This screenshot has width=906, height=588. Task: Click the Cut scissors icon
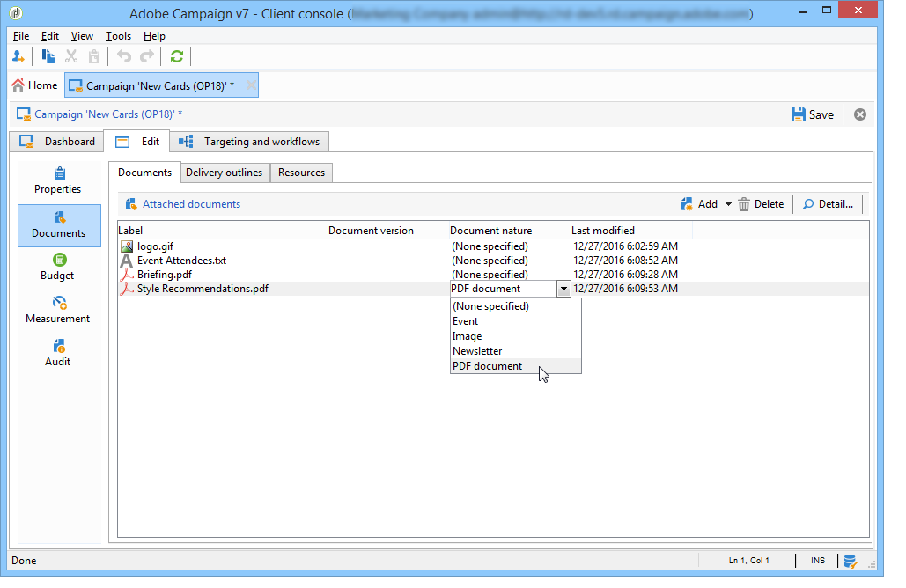point(71,56)
